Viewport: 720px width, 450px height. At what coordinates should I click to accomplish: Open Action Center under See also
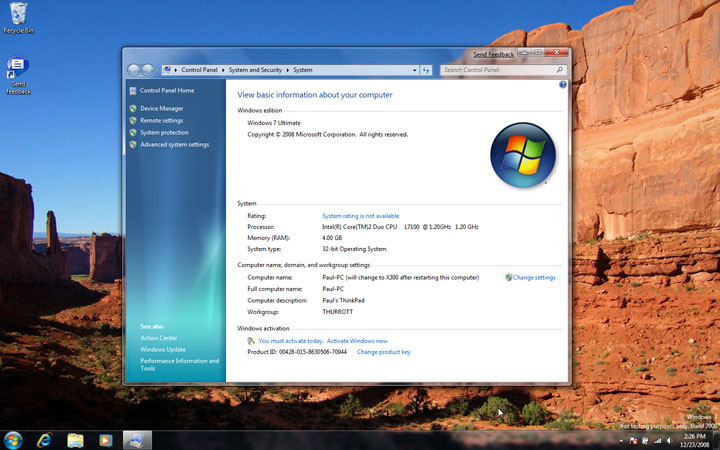158,338
